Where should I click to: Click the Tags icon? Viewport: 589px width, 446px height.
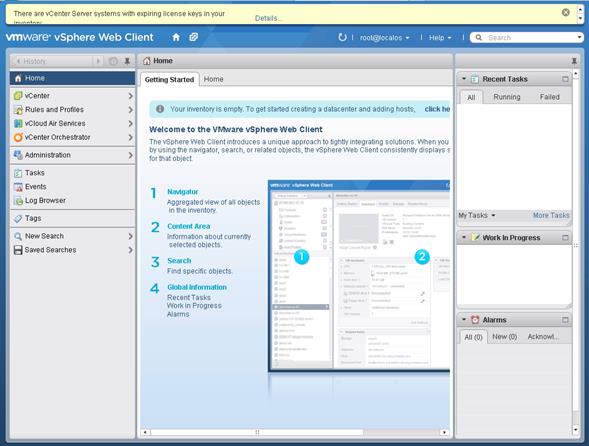coord(18,218)
